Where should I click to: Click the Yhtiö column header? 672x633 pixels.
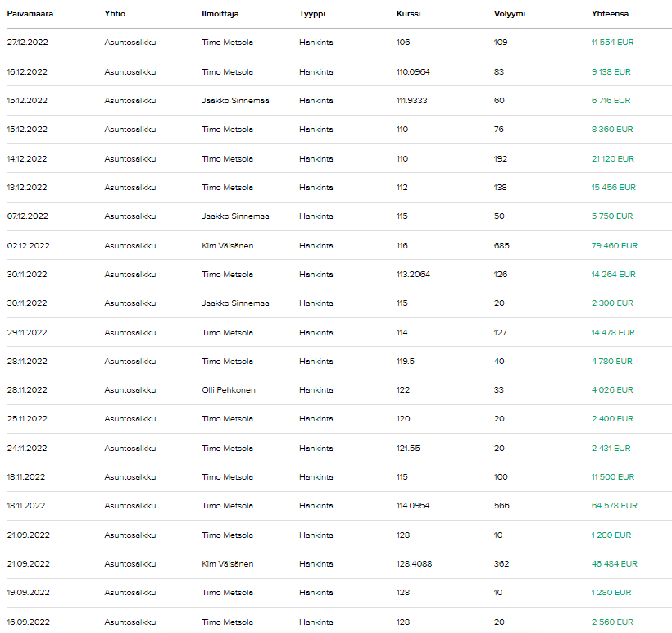pos(114,14)
